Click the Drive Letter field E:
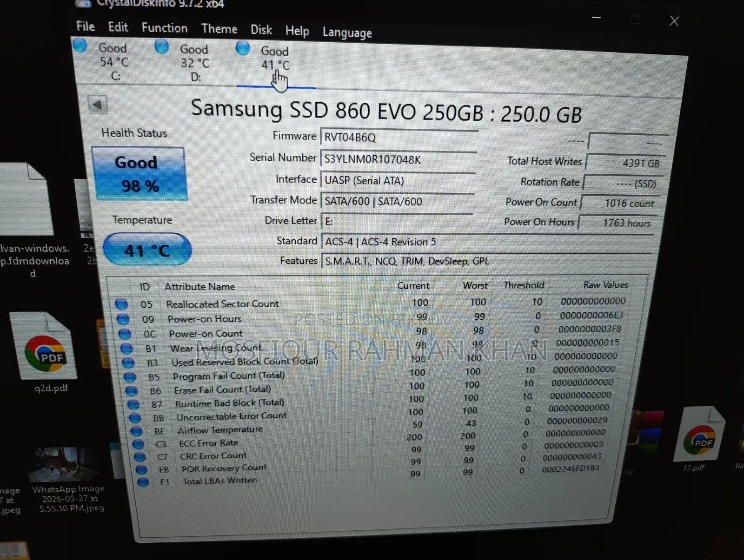The width and height of the screenshot is (744, 560). click(x=397, y=221)
